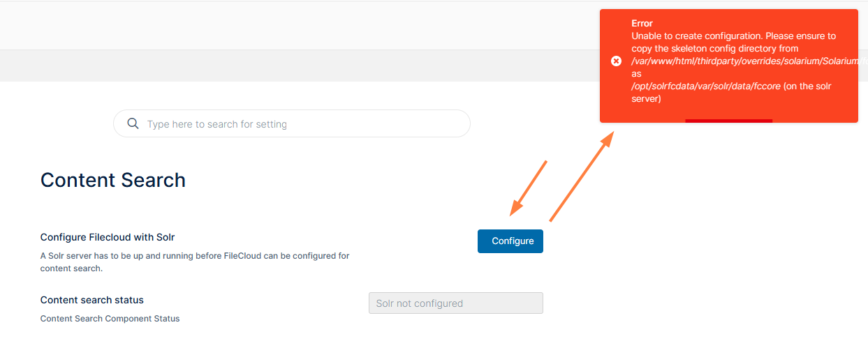868x341 pixels.
Task: Click the error X icon in notification
Action: pyautogui.click(x=616, y=61)
